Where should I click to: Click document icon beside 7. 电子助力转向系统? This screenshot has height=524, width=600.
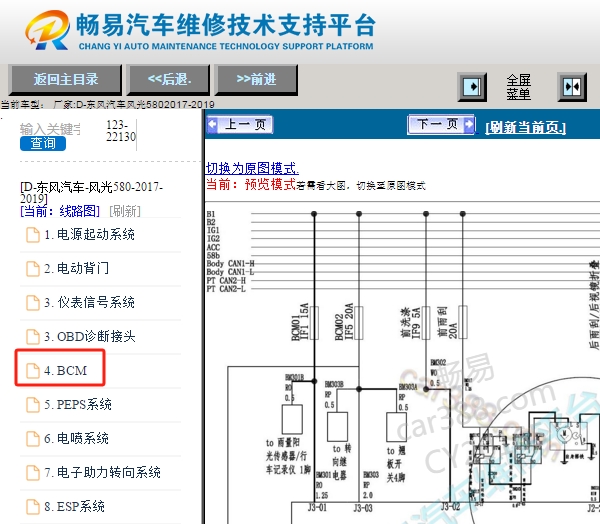coord(33,473)
